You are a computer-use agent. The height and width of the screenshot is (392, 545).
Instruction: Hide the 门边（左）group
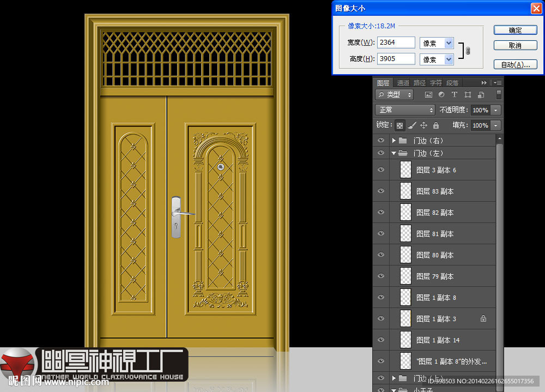click(381, 153)
